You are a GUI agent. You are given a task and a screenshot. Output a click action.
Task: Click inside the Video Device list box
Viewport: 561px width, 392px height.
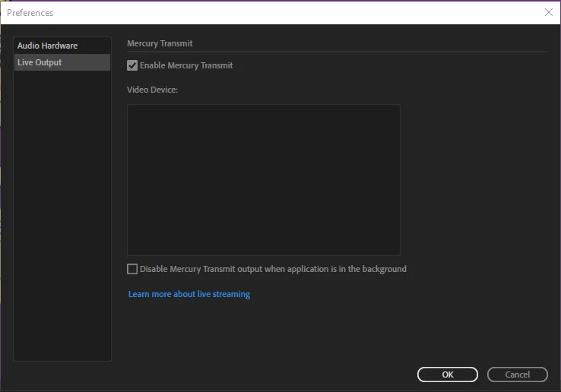point(263,180)
